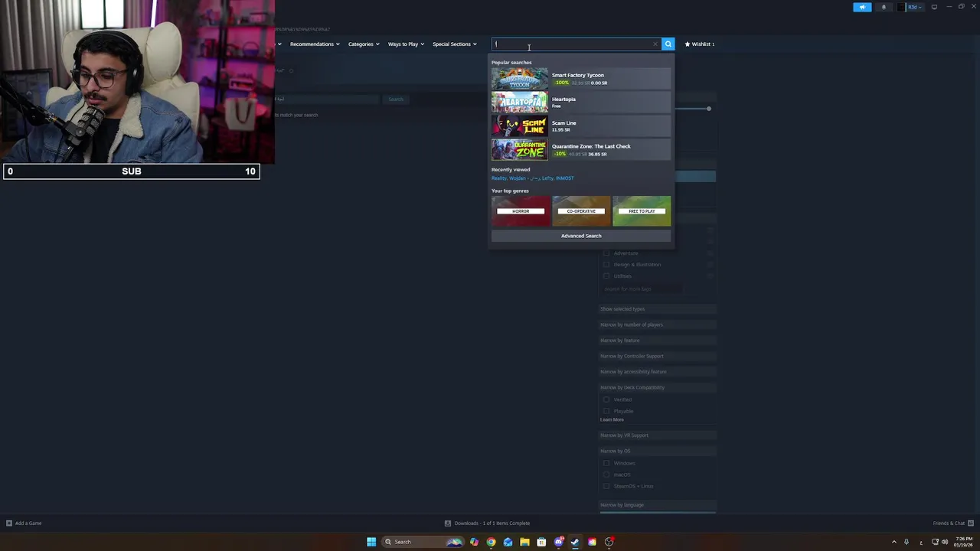
Task: Open the Thunderbird mail taskbar icon
Action: 508,542
